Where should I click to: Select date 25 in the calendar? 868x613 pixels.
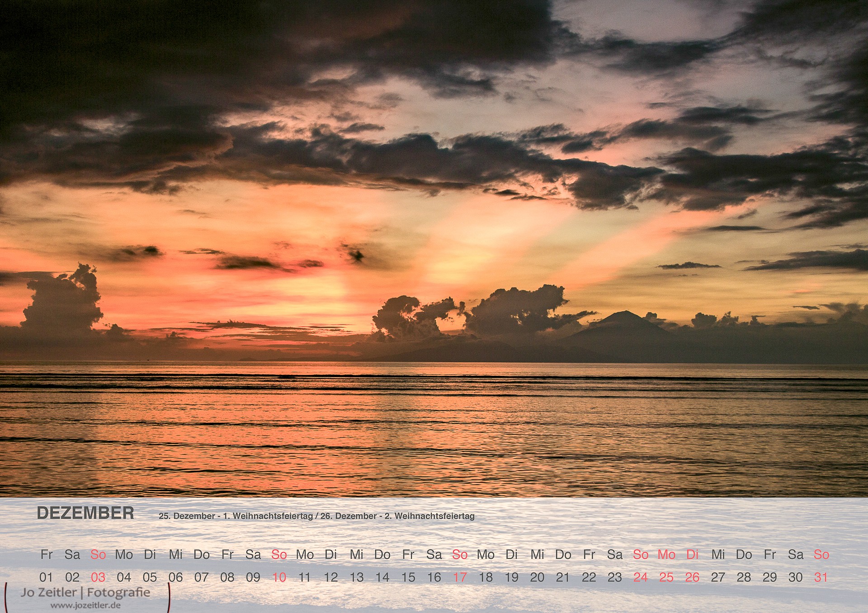tap(666, 577)
